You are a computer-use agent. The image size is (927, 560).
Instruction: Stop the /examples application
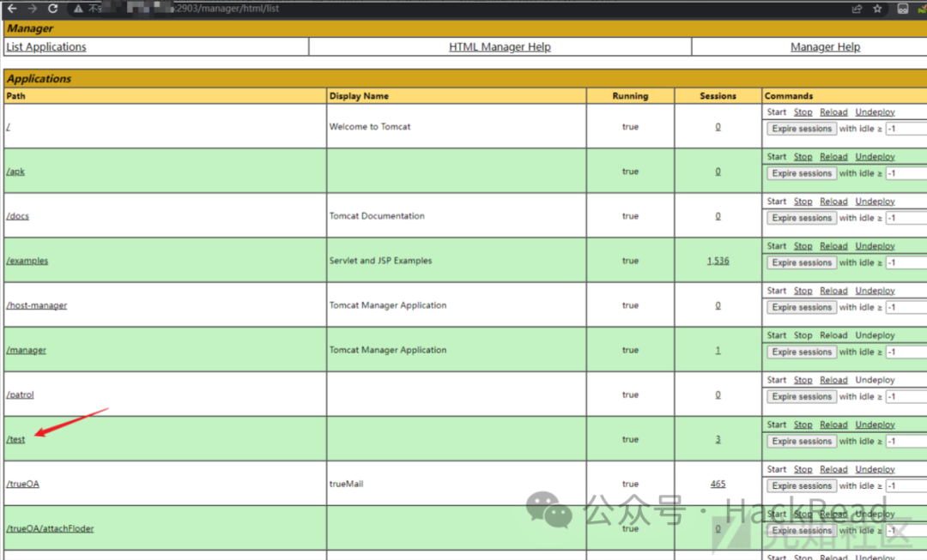803,246
